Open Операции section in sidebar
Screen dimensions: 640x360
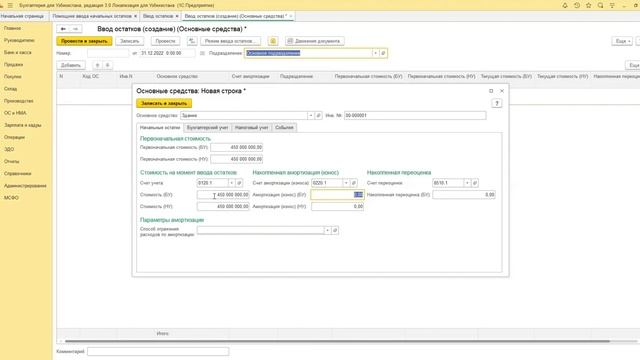tap(15, 137)
